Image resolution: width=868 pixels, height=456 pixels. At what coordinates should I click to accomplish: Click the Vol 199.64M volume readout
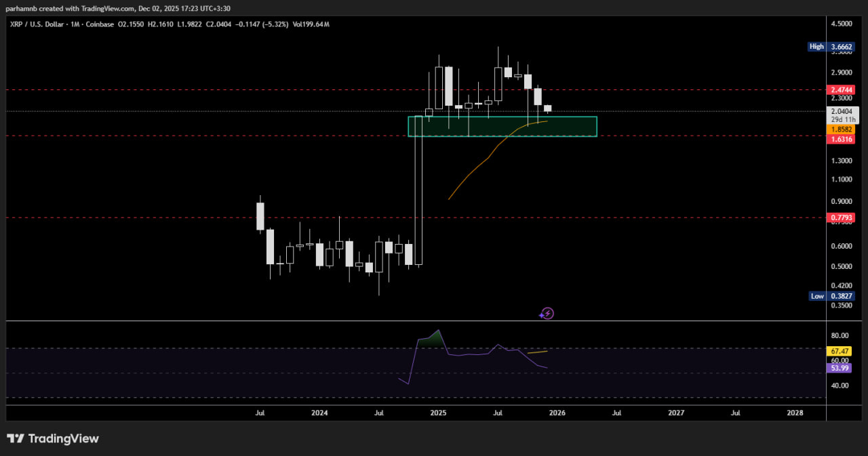pos(311,24)
